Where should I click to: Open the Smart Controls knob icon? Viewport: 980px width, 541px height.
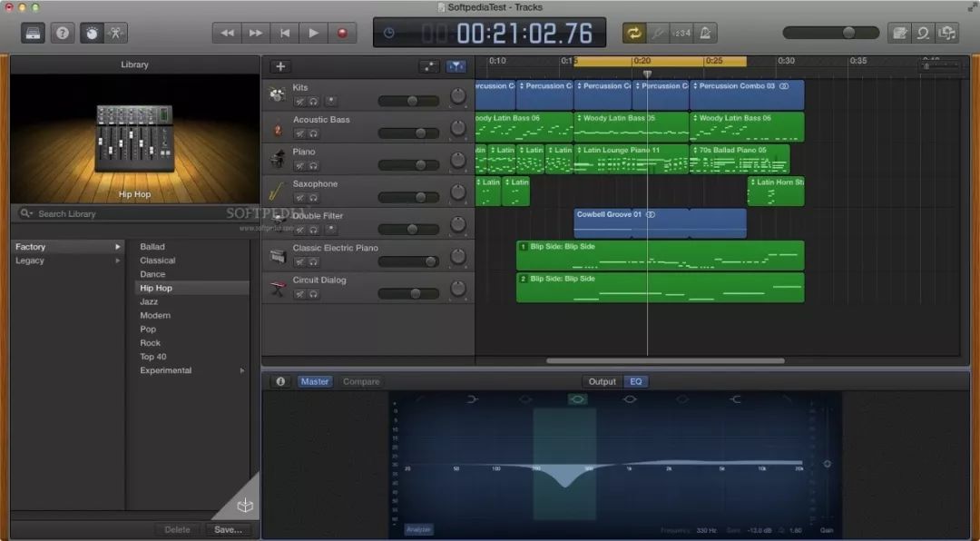(x=92, y=33)
